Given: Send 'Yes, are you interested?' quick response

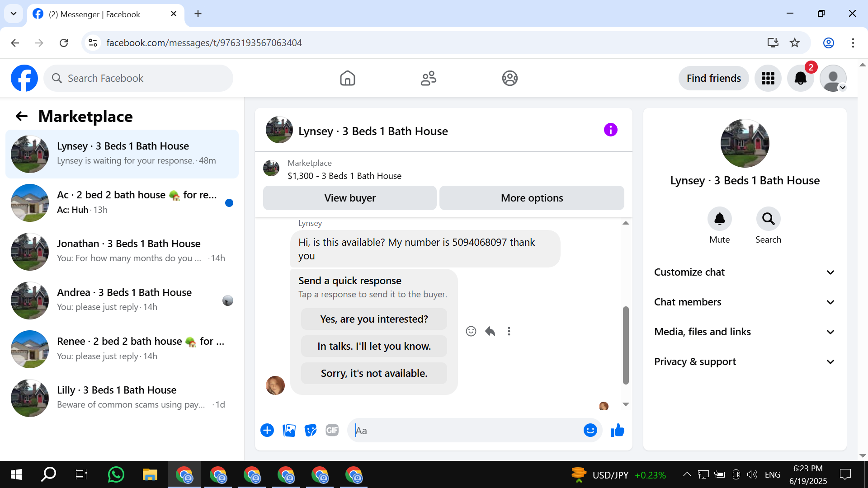Looking at the screenshot, I should coord(374,319).
